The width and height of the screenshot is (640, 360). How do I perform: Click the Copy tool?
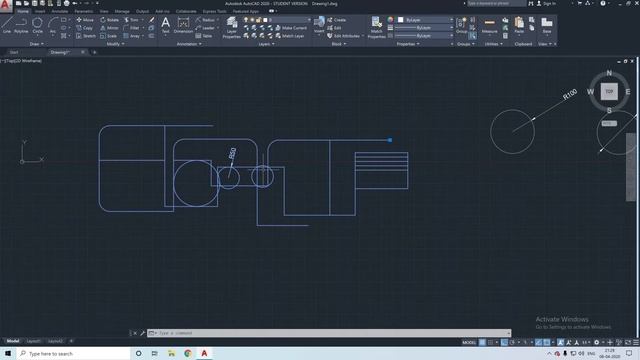tap(84, 28)
